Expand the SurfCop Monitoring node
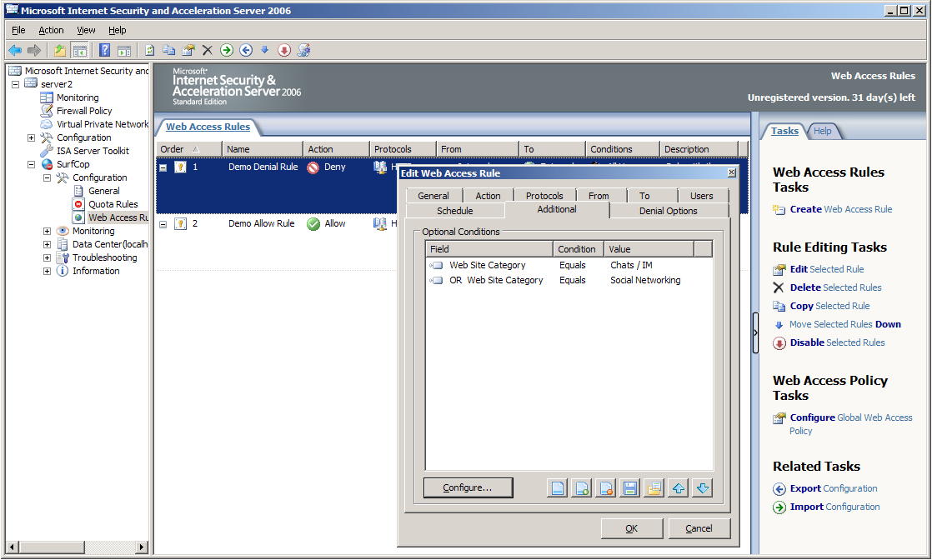 (47, 232)
